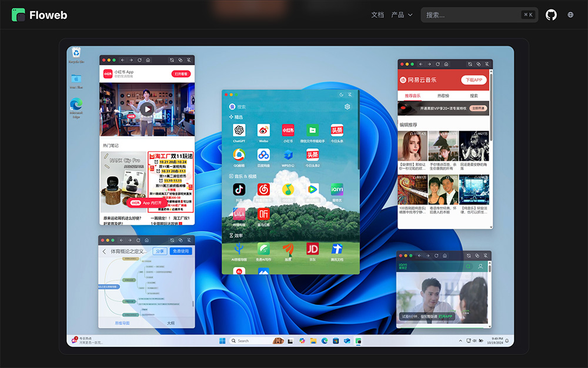Open the Weibo app icon
Viewport: 588px width, 368px height.
(x=263, y=130)
